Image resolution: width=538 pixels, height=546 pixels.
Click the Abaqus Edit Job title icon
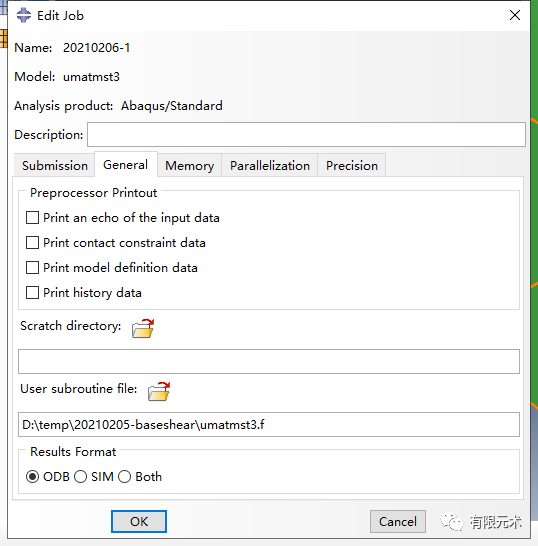[24, 15]
